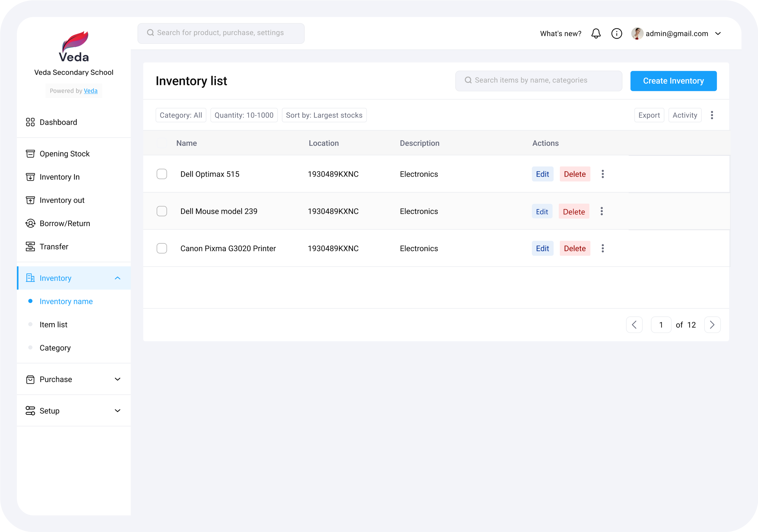Focus the search items by name field
This screenshot has width=758, height=532.
tap(539, 81)
